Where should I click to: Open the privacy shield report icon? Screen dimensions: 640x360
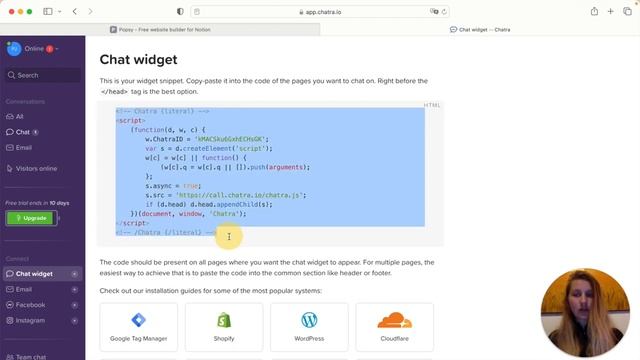click(x=180, y=11)
